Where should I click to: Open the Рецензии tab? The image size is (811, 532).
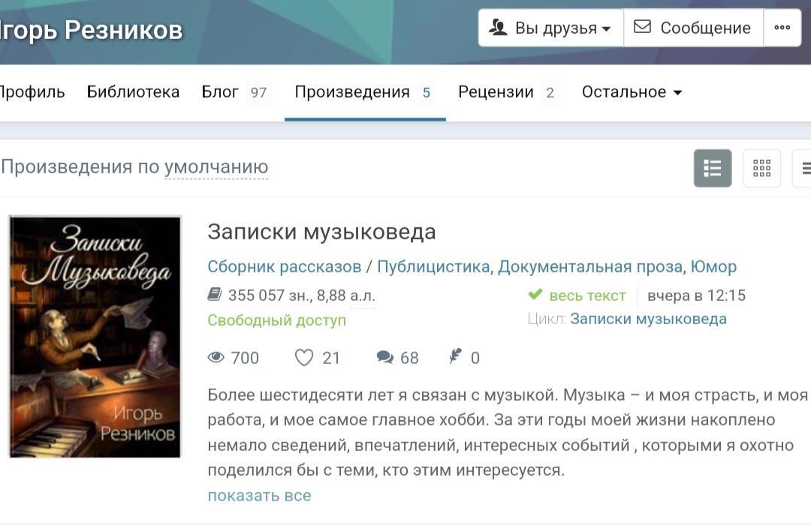click(x=506, y=92)
